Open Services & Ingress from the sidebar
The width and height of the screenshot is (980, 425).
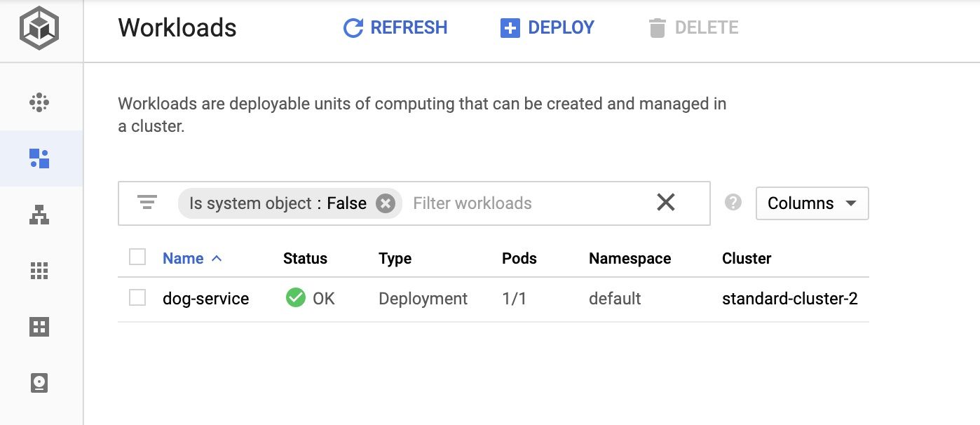40,215
